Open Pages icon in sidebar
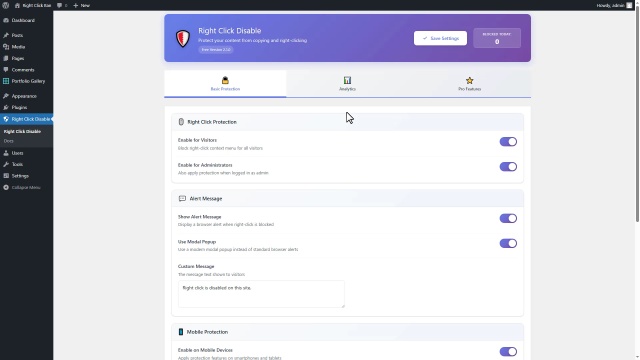640x360 pixels. click(x=6, y=58)
